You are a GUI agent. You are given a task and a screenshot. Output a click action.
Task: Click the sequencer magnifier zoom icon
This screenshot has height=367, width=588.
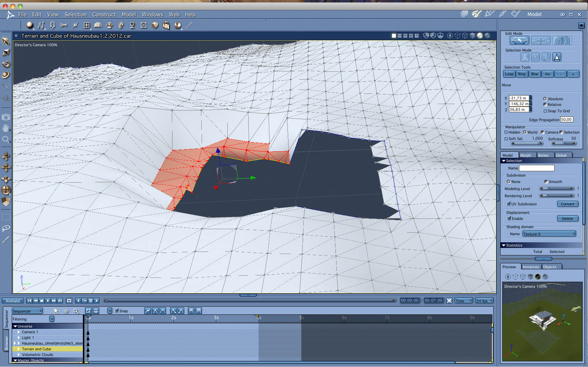point(76,311)
